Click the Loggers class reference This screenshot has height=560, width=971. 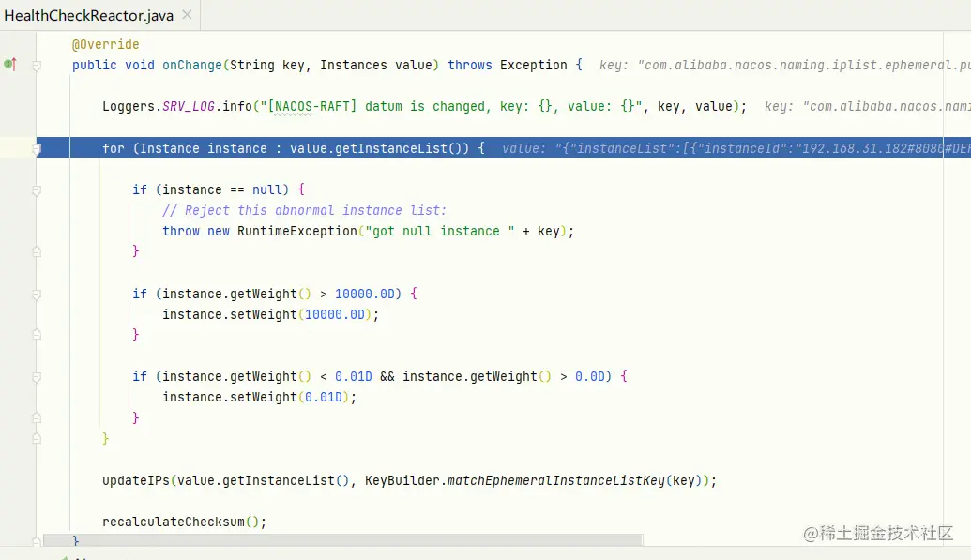point(129,107)
